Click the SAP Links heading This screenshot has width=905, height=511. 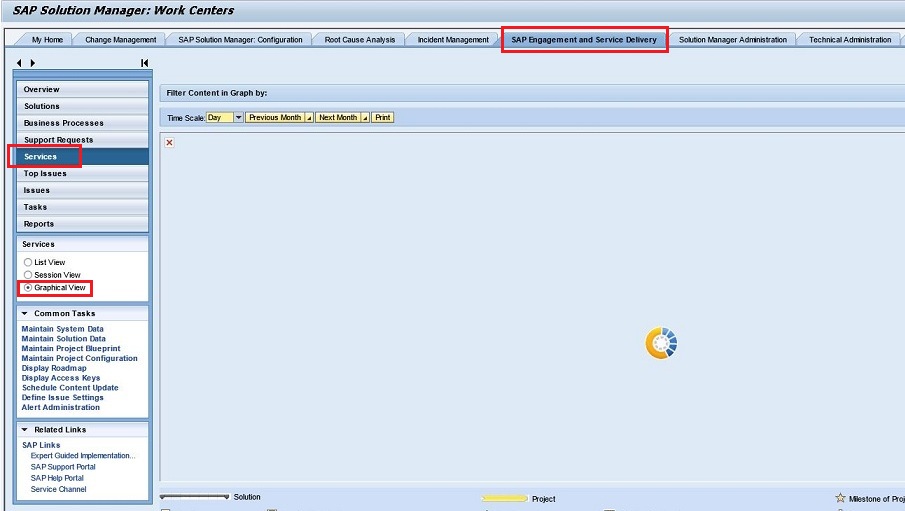click(41, 445)
